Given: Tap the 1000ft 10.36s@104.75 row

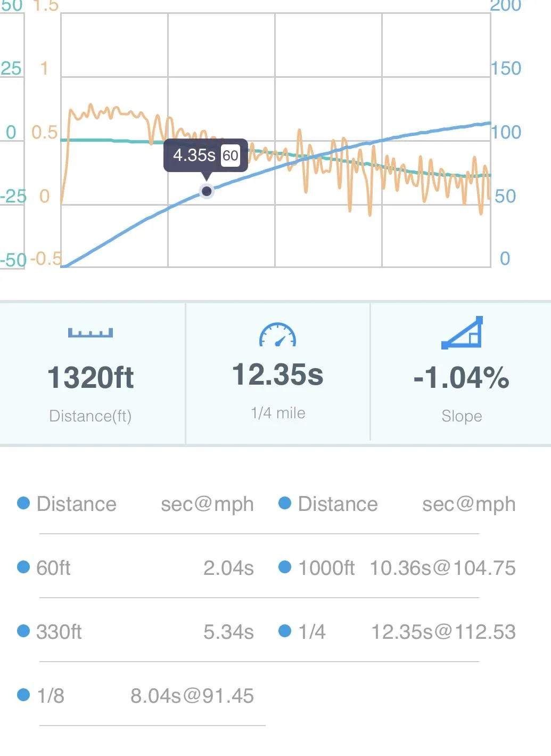Looking at the screenshot, I should pos(397,568).
